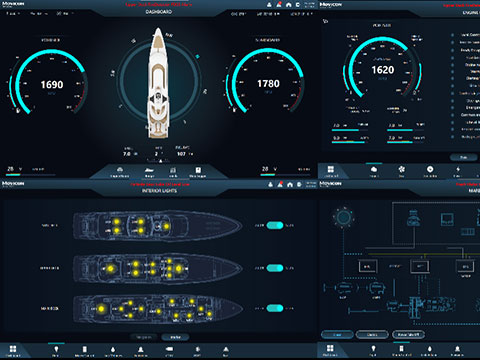The width and height of the screenshot is (480, 360).
Task: Open light bulb icon in Map screen navigation
Action: (373, 348)
